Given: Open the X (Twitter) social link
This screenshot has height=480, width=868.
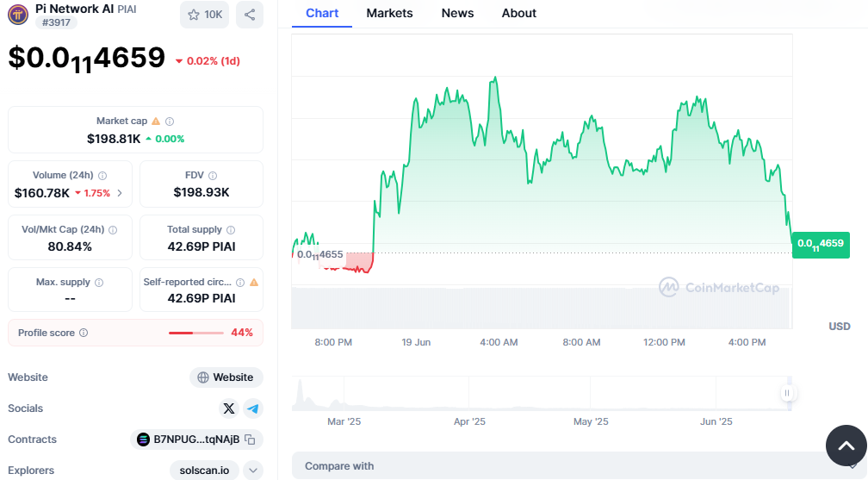Looking at the screenshot, I should coord(229,409).
